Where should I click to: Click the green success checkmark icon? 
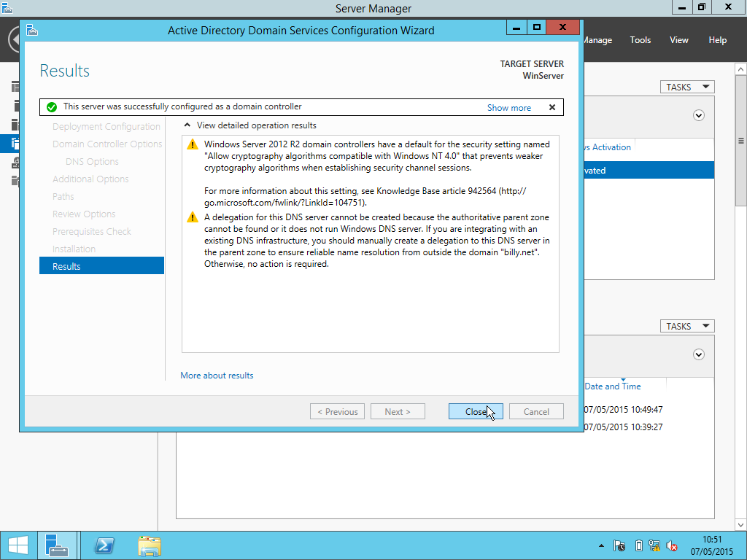pos(52,107)
